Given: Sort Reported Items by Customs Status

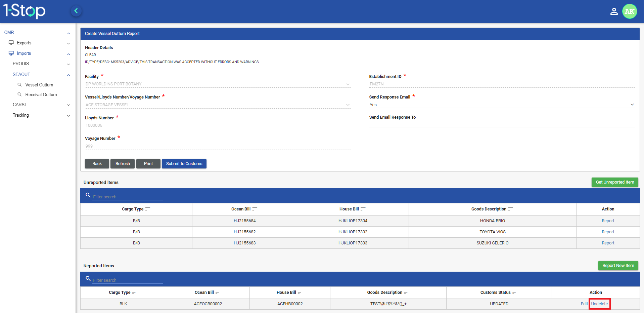Looking at the screenshot, I should pos(515,292).
